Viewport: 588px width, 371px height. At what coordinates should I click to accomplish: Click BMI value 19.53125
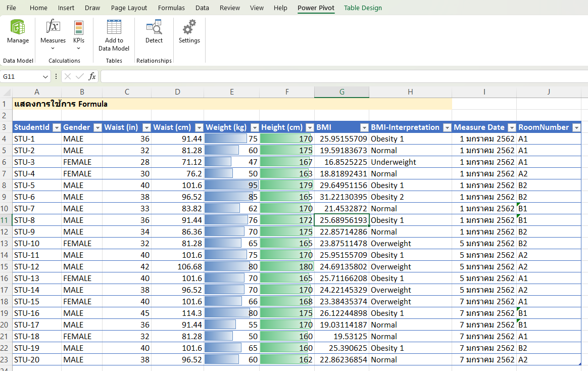click(x=341, y=337)
